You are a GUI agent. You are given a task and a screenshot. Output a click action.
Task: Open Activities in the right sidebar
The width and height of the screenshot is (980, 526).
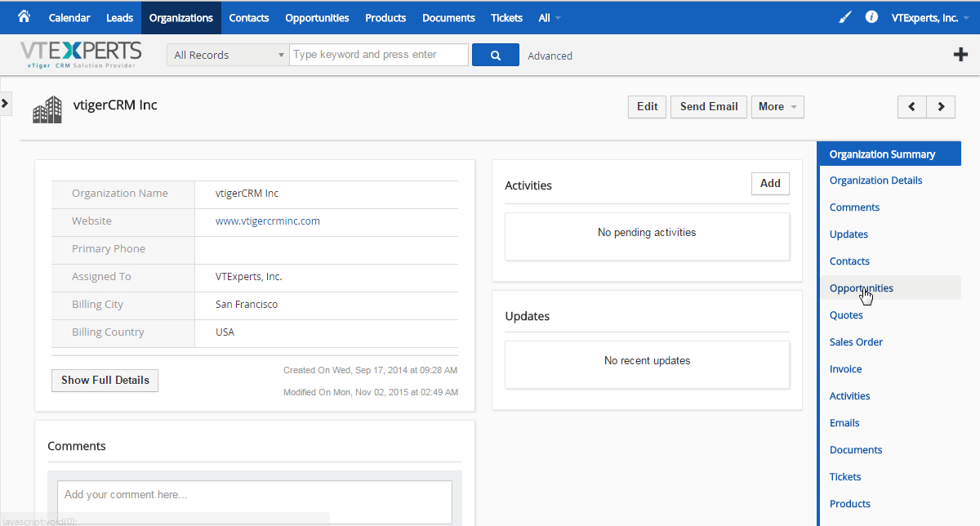pos(850,396)
